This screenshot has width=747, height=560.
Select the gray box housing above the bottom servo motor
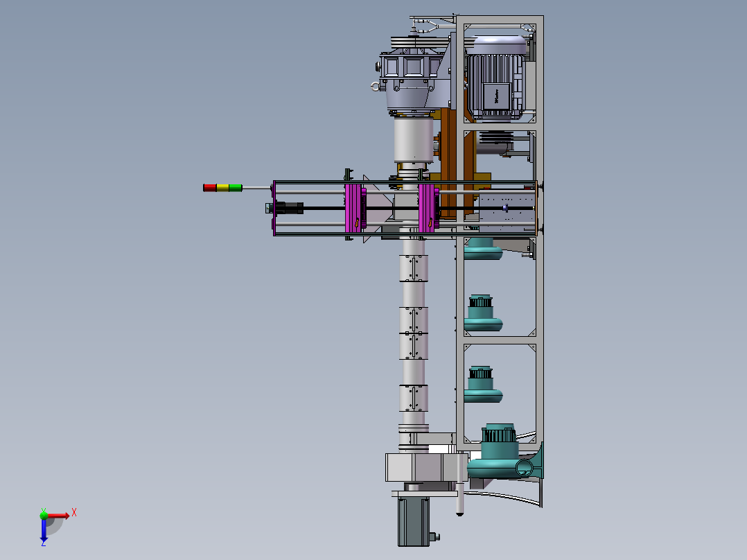click(x=426, y=467)
